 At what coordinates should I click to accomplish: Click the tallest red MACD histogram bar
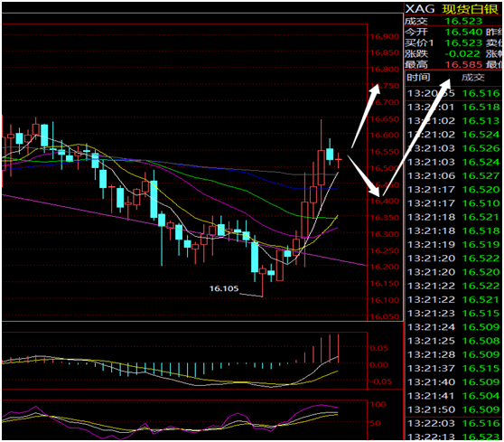[x=339, y=349]
